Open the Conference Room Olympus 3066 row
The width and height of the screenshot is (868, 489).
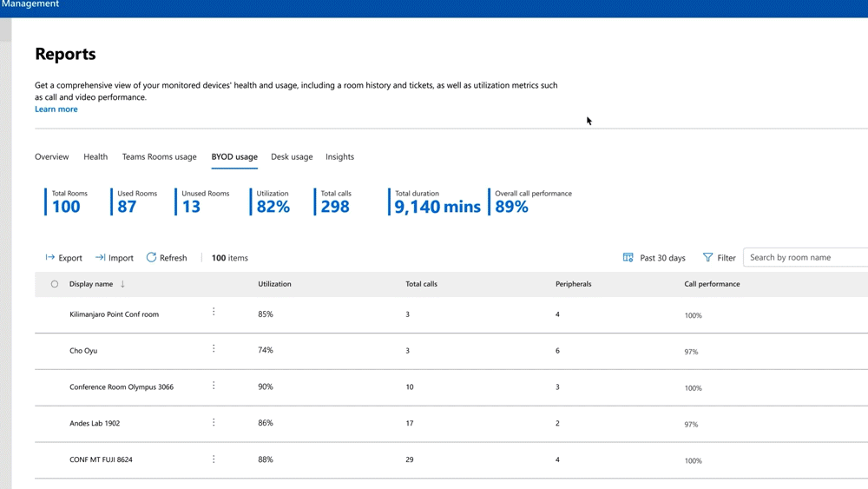pyautogui.click(x=122, y=387)
